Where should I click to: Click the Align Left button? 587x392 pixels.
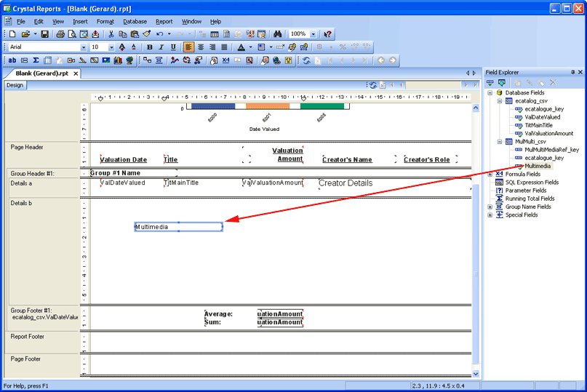point(189,47)
